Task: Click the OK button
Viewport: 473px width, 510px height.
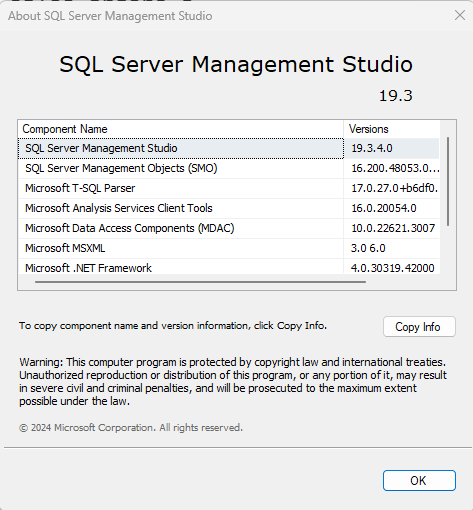Action: point(419,480)
